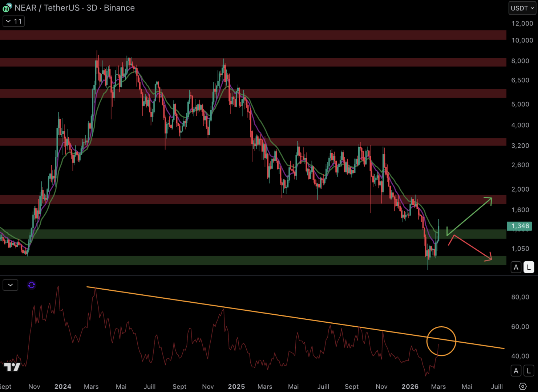Screen dimensions: 538x392
Task: Toggle log scale (L) in price pane
Action: [x=529, y=268]
